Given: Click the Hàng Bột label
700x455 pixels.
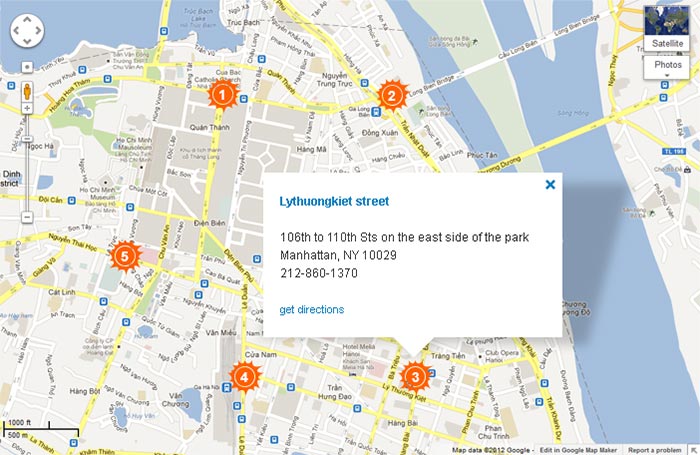Looking at the screenshot, I should [x=84, y=391].
